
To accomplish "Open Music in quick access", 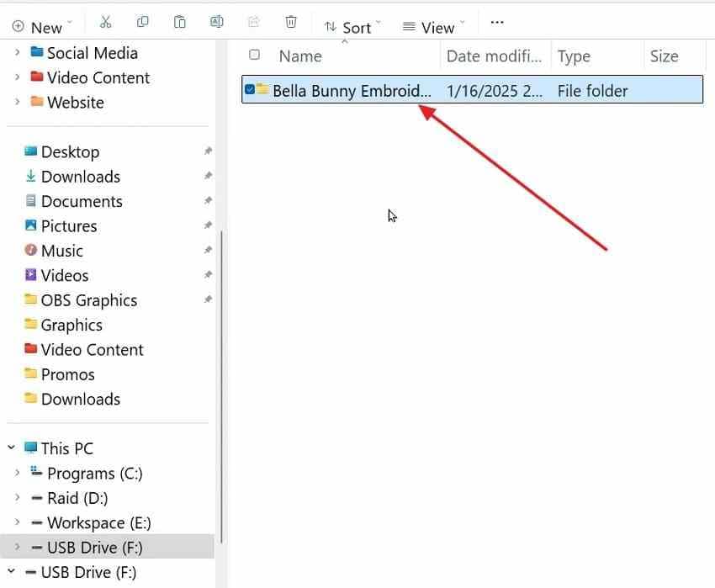I will pos(61,251).
